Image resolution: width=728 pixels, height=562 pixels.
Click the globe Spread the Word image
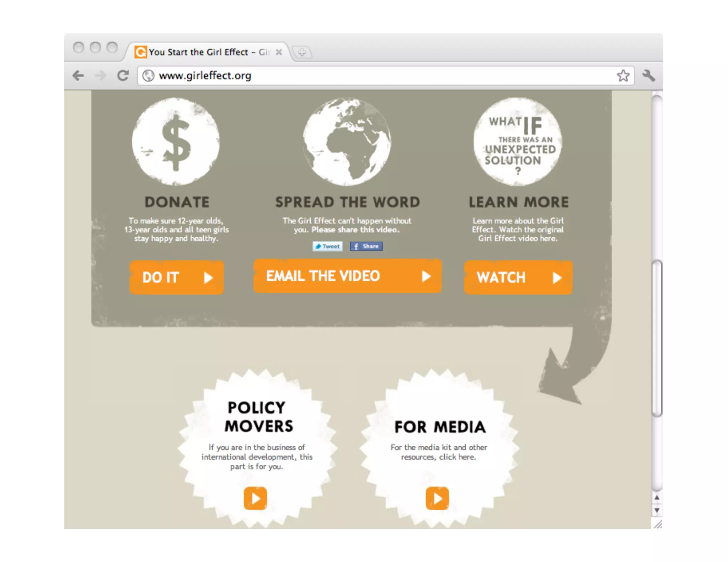point(347,141)
